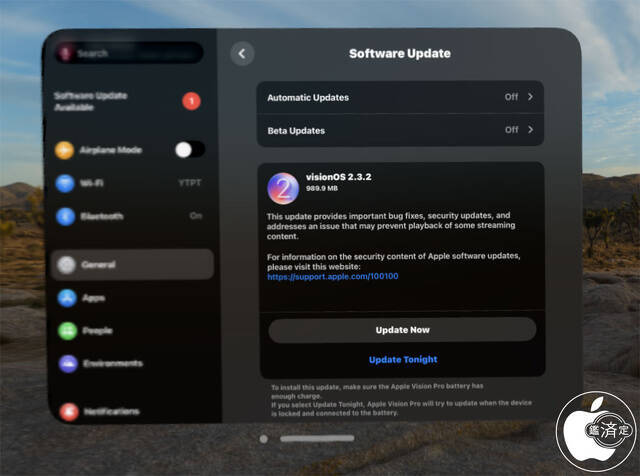Click in the Search field
The width and height of the screenshot is (640, 476).
(129, 53)
